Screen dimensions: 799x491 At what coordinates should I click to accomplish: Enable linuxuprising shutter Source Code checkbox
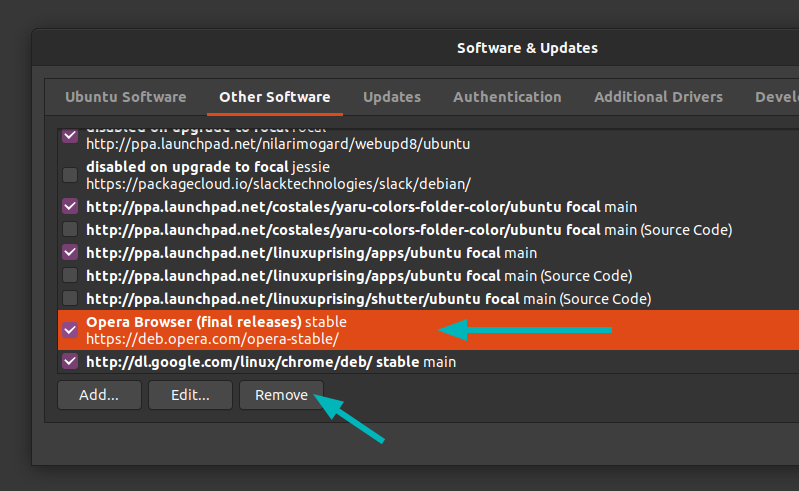click(70, 298)
